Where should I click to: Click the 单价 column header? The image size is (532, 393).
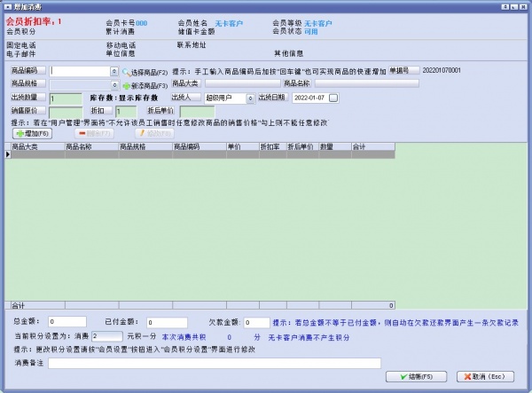[243, 146]
